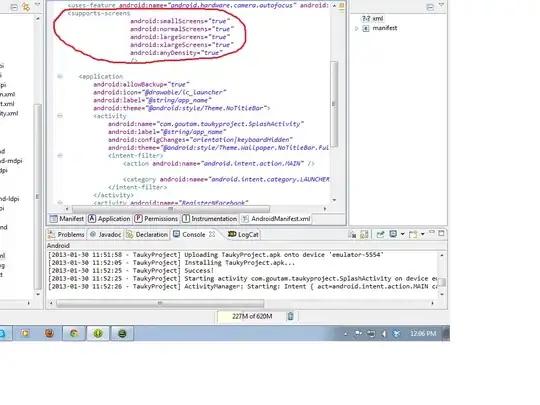
Task: Collapse the first activity tag fold marker
Action: [60, 116]
